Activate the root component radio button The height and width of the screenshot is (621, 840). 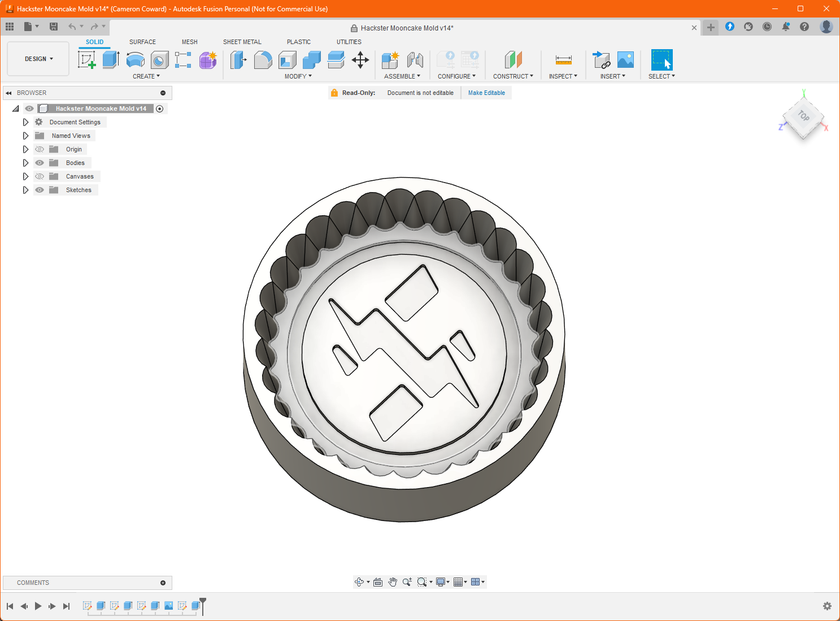click(160, 108)
